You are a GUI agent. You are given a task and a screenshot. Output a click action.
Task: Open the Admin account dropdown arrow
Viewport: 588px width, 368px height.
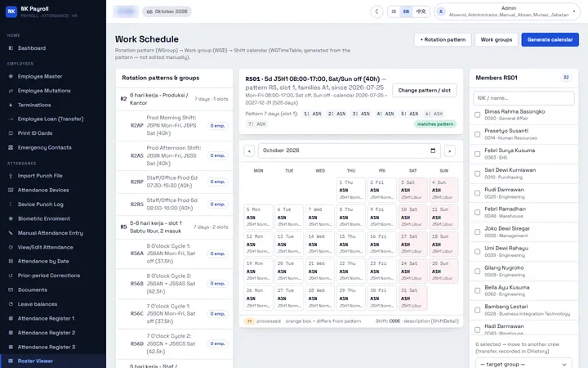[x=574, y=11]
